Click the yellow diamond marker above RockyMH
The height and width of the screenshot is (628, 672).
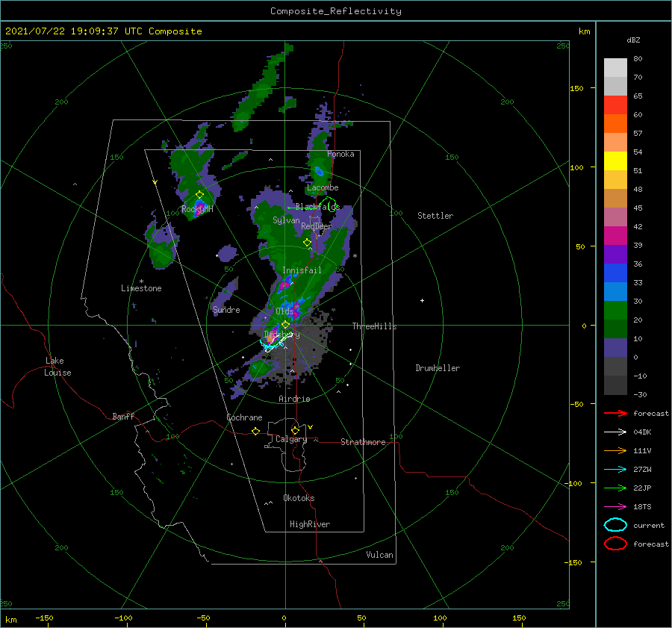click(x=199, y=195)
